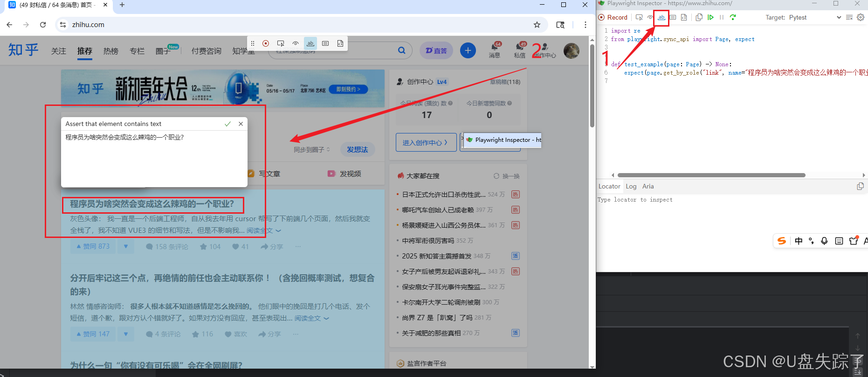
Task: Open the 付费咨询 menu item
Action: click(x=207, y=51)
